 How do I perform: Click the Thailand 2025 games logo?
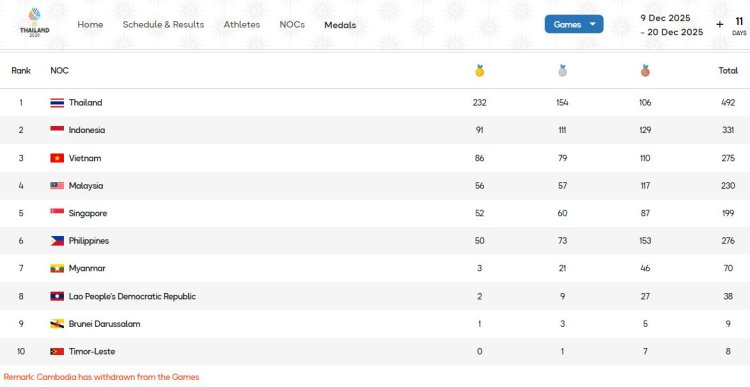click(x=34, y=22)
